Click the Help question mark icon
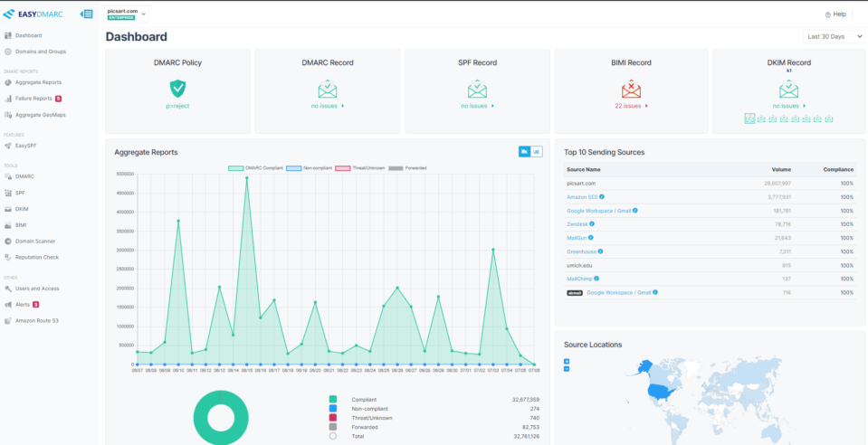868x445 pixels. pyautogui.click(x=827, y=15)
